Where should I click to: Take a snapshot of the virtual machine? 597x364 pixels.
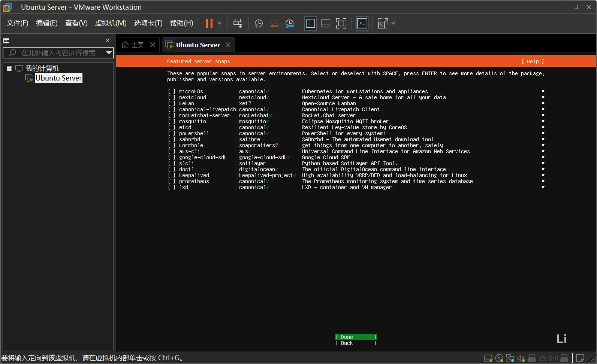(x=258, y=24)
